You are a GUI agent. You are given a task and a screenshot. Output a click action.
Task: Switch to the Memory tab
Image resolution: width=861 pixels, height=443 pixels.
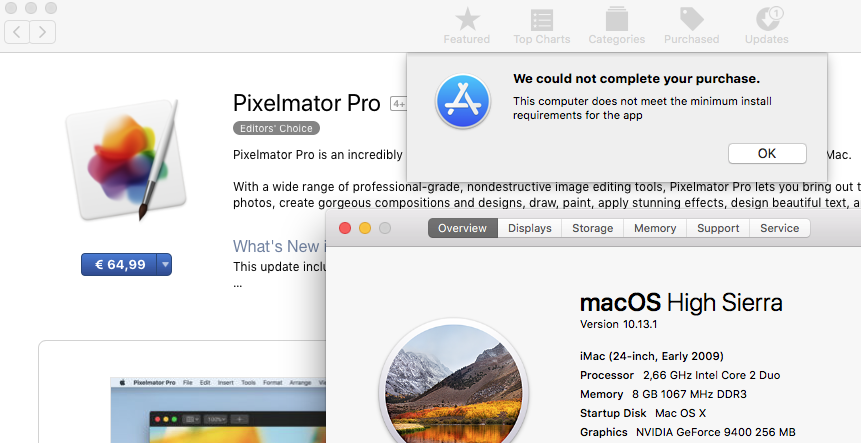coord(655,228)
